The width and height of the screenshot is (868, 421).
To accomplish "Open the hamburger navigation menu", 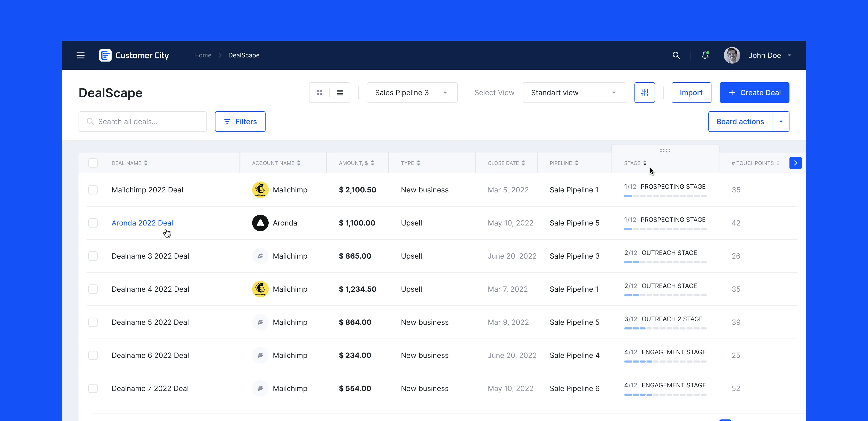I will 81,55.
